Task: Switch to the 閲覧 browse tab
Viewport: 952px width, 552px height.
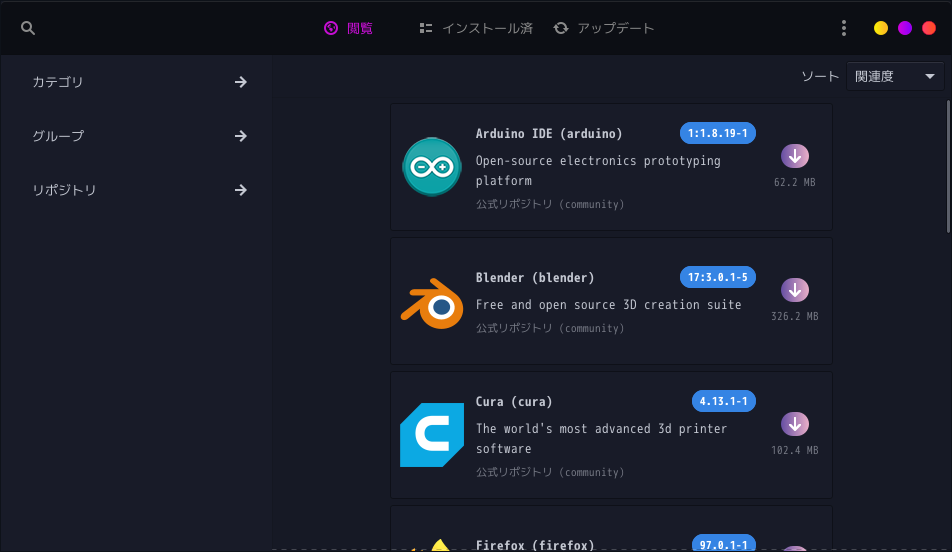Action: pos(348,28)
